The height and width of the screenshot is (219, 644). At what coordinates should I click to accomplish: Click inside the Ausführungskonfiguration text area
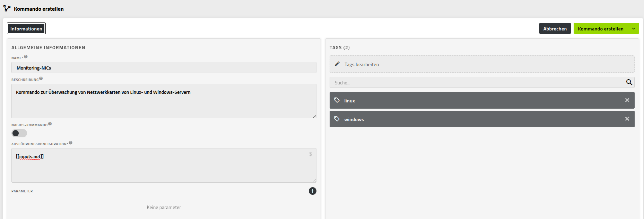click(x=164, y=168)
